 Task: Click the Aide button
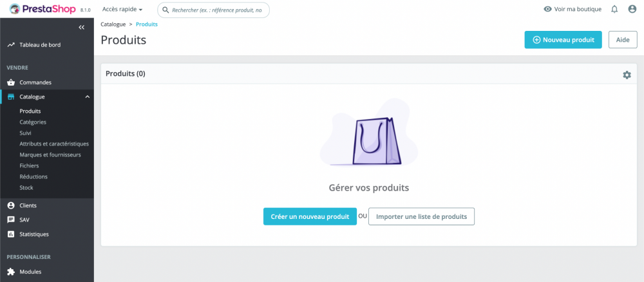(x=623, y=40)
